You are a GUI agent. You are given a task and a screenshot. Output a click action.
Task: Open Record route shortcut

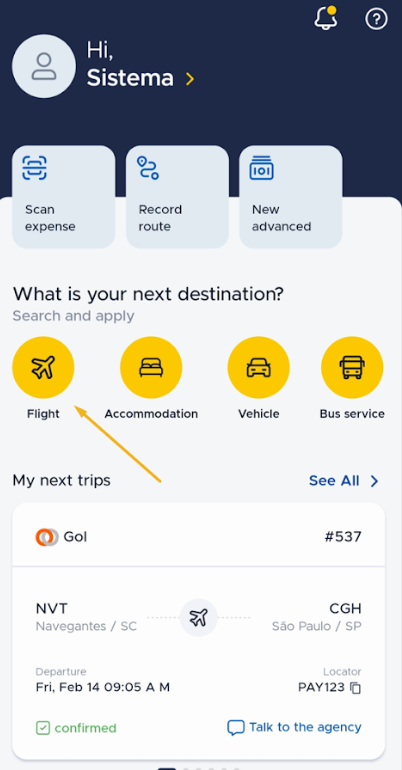(x=177, y=196)
